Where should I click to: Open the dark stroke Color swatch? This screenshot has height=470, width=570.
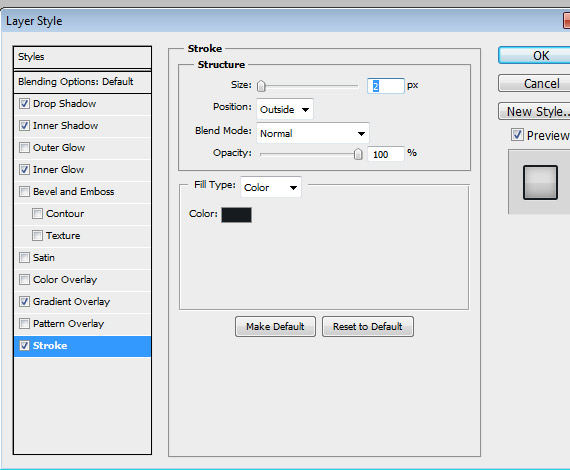[x=236, y=215]
